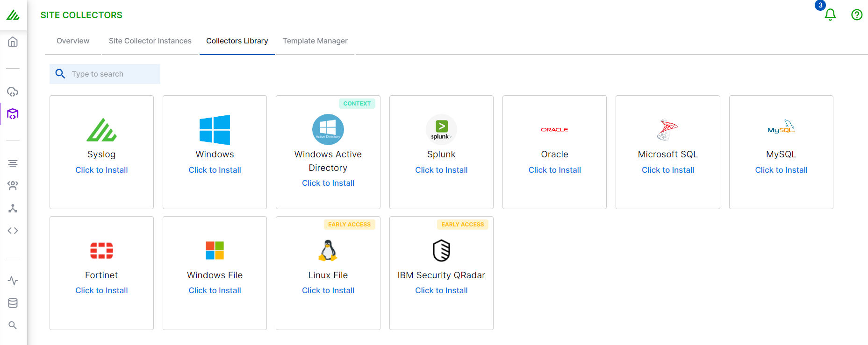Click the Microsoft SQL title text
This screenshot has height=345, width=868.
click(667, 154)
